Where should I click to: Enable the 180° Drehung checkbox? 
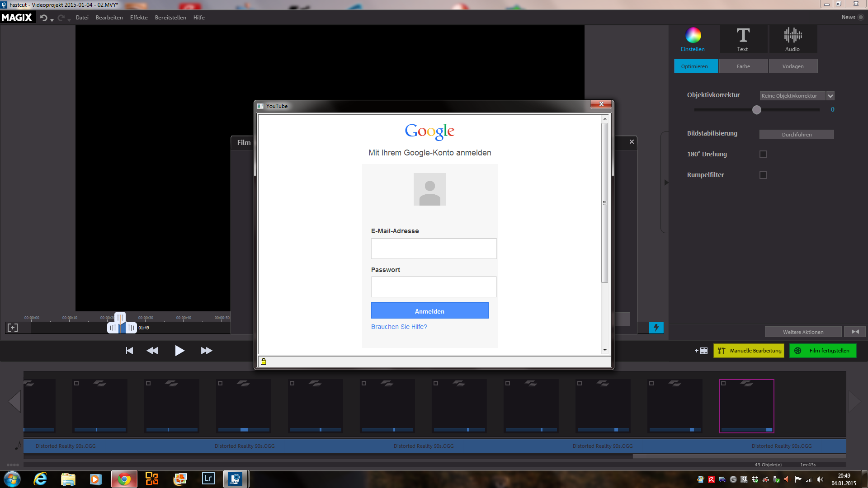[763, 154]
